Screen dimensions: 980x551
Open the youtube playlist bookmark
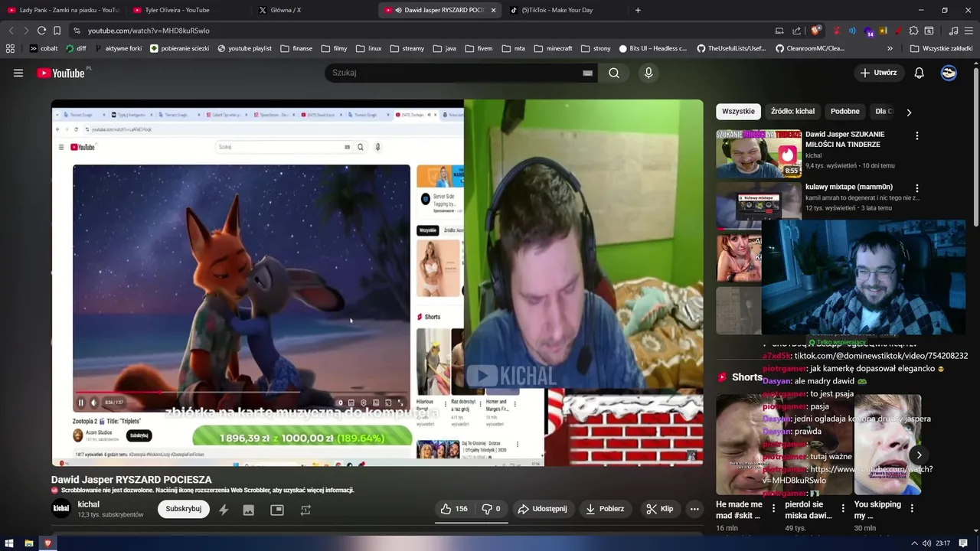(244, 48)
